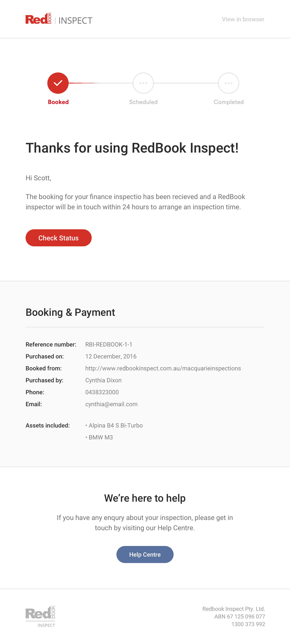Click the Booked step label
290x644 pixels.
pos(58,102)
